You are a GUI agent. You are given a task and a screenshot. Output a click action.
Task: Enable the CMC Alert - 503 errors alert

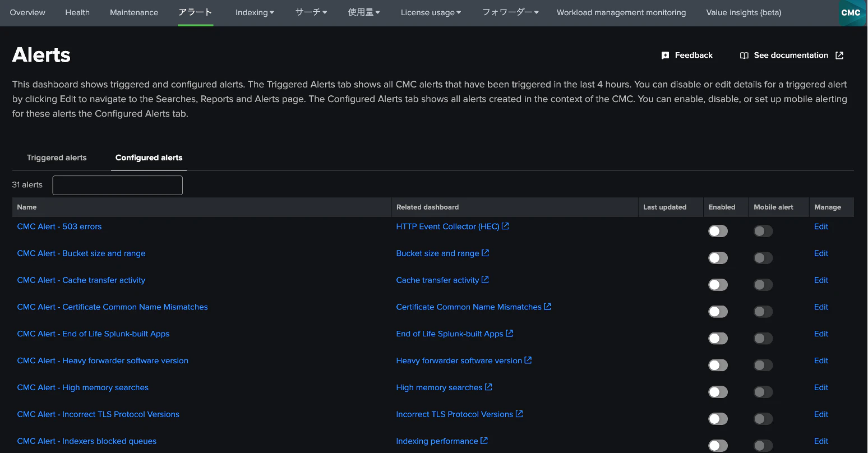coord(718,231)
